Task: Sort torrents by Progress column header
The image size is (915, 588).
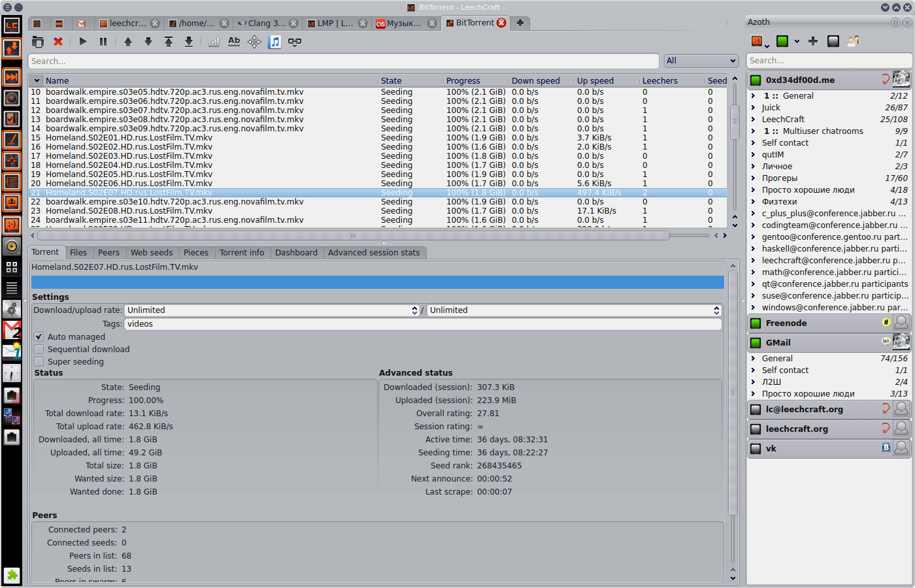Action: [476, 80]
